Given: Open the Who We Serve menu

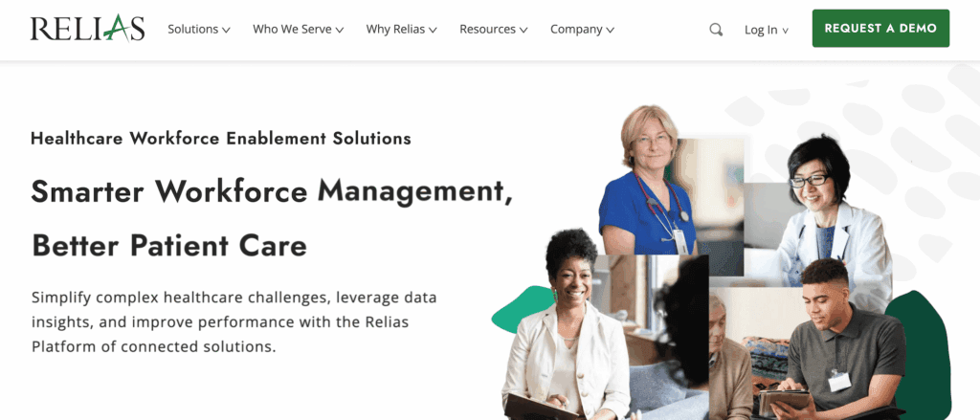Looking at the screenshot, I should click(x=299, y=30).
